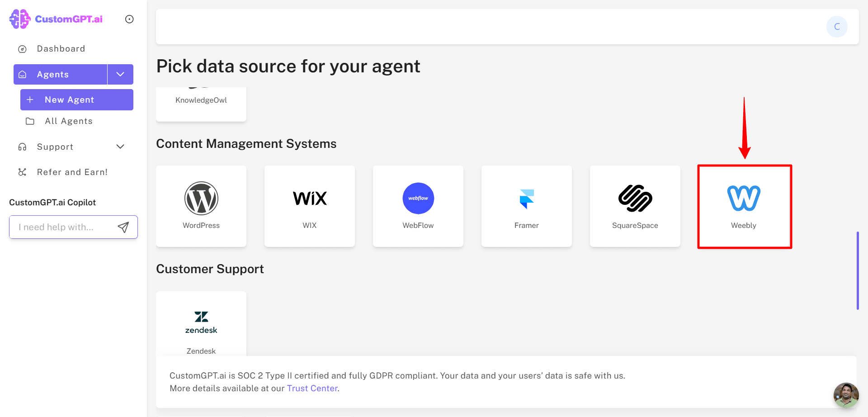Click the 'CustomGPT.ai Copilot' label
This screenshot has width=868, height=417.
(x=52, y=203)
